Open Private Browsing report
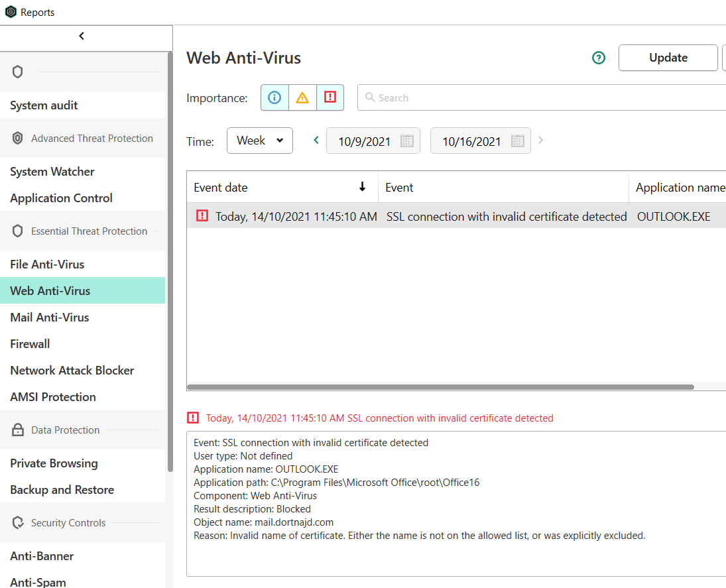Screen dimensions: 726x588 click(x=82, y=463)
